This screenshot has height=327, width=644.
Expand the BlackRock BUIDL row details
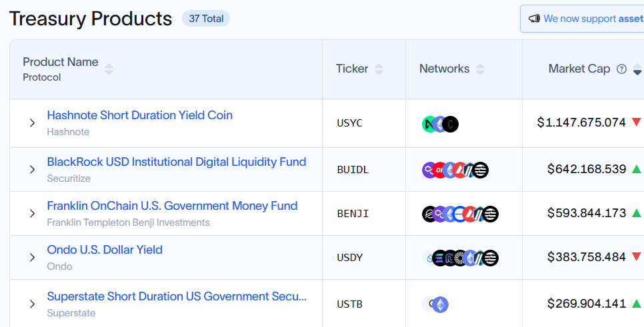pyautogui.click(x=32, y=169)
